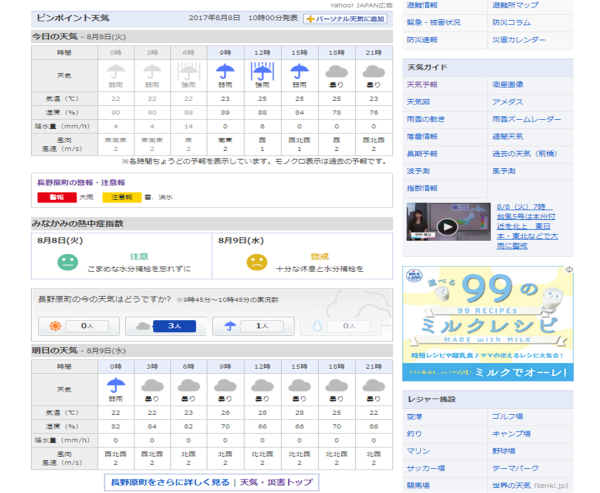Click the greyed 6時 heavy rain icon today
600x493 pixels.
click(189, 72)
